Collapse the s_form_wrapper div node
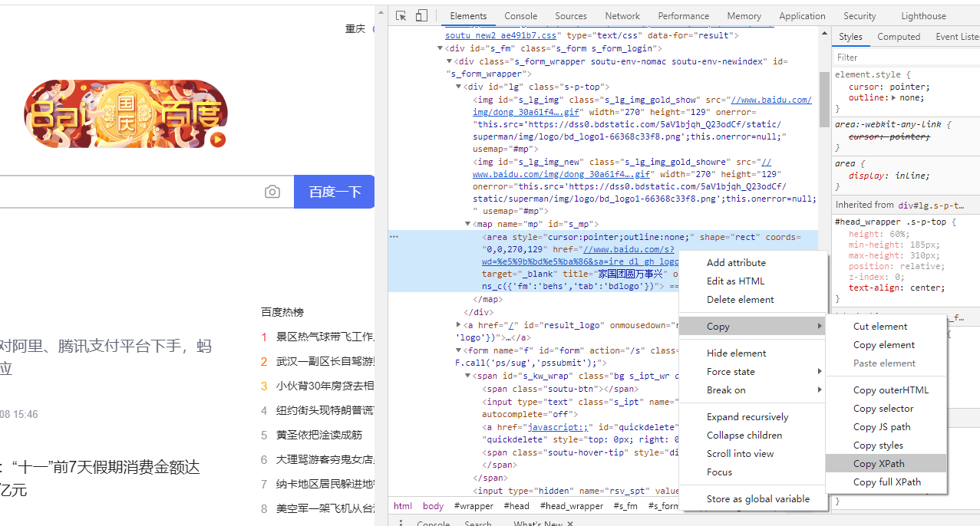This screenshot has width=980, height=526. tap(449, 61)
